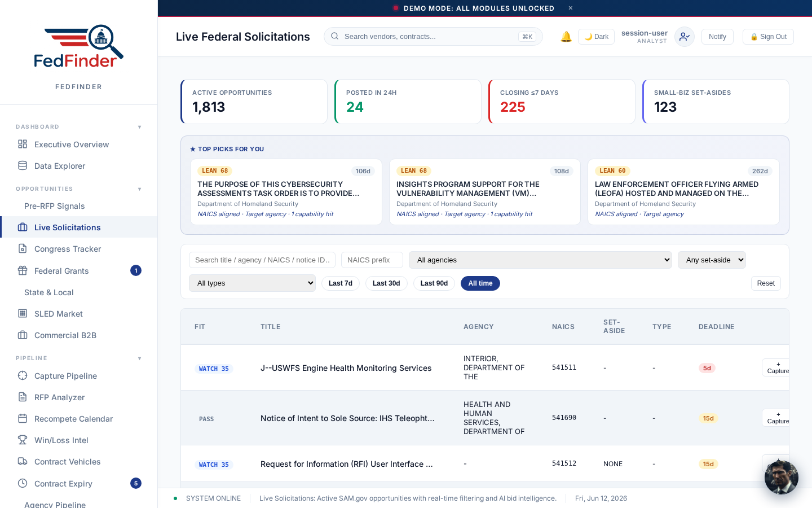Collapse the Pipeline sidebar section

click(139, 358)
